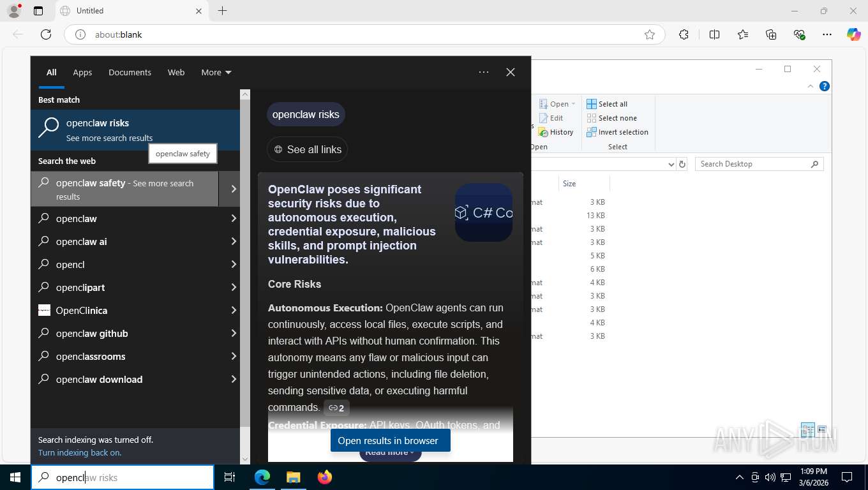
Task: Expand the More search filter dropdown
Action: (x=216, y=72)
